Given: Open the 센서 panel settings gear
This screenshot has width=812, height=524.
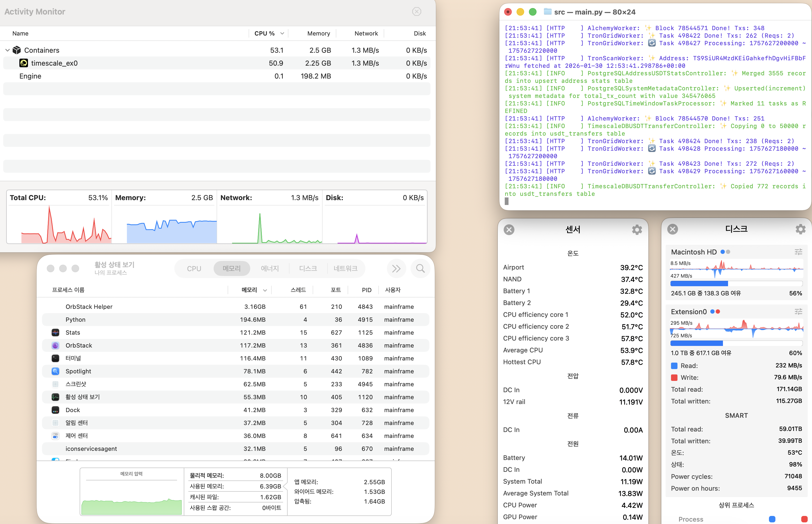Looking at the screenshot, I should click(637, 230).
